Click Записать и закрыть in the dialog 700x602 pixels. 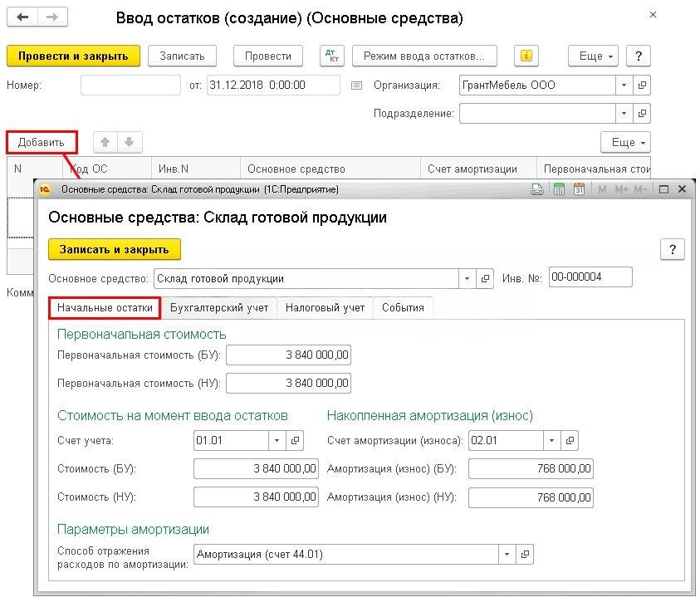click(x=115, y=249)
